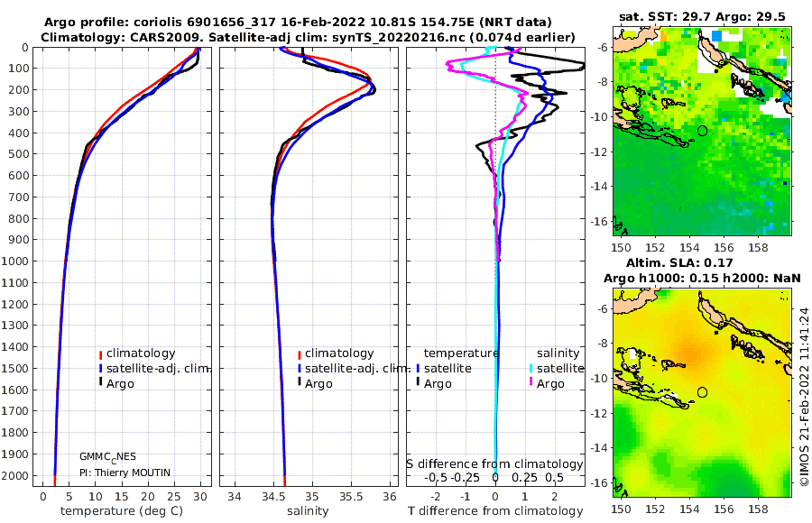Click the IMOS timestamp text on right edge
812x523 pixels.
(804, 397)
